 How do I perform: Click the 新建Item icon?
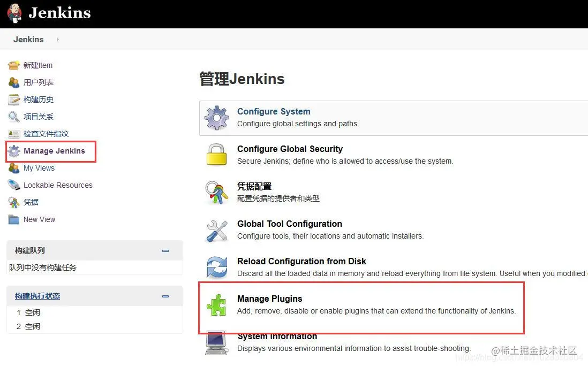[x=14, y=65]
